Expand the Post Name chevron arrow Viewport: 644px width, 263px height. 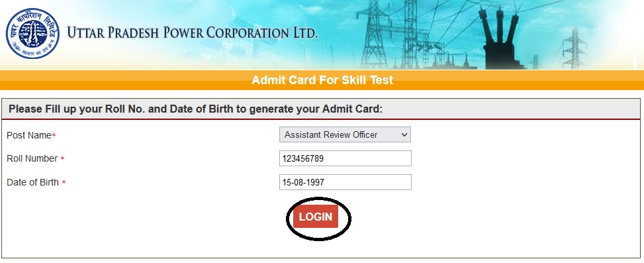(x=404, y=134)
